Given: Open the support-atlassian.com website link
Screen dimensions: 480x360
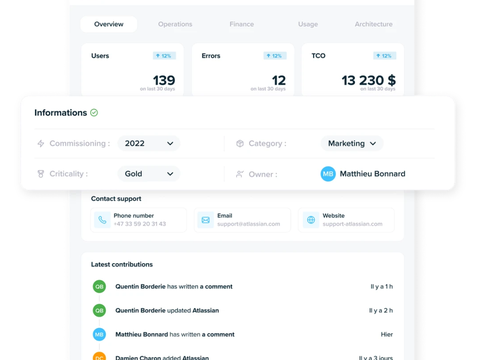Looking at the screenshot, I should pos(352,224).
